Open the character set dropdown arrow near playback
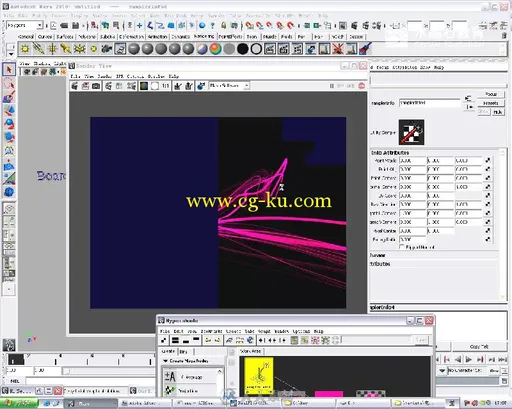The image size is (512, 409). 442,371
